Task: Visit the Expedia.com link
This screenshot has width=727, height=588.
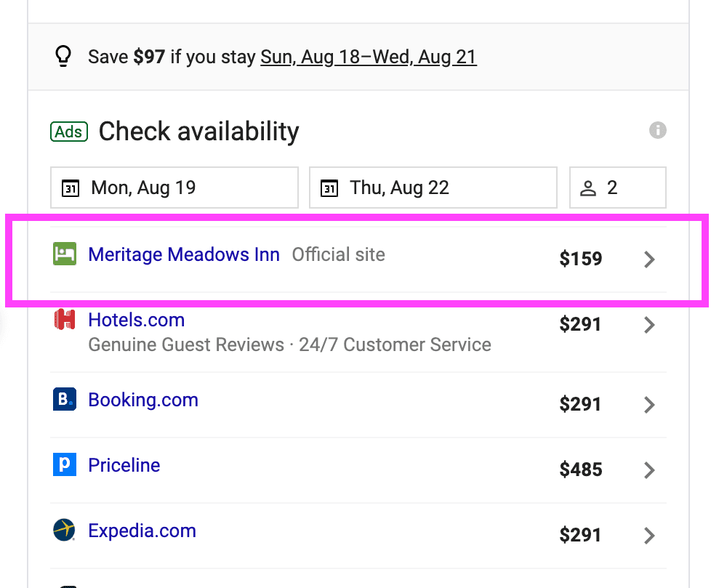Action: click(x=142, y=531)
